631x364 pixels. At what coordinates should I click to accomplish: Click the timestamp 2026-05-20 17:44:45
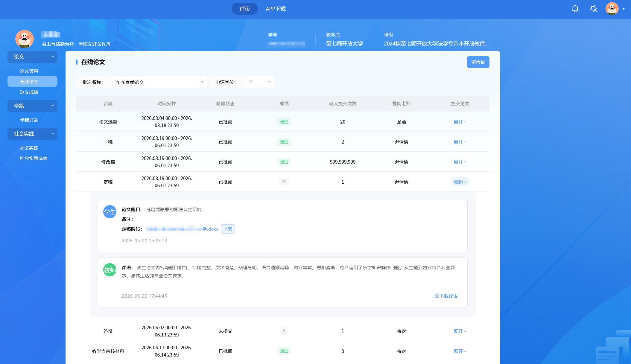144,296
